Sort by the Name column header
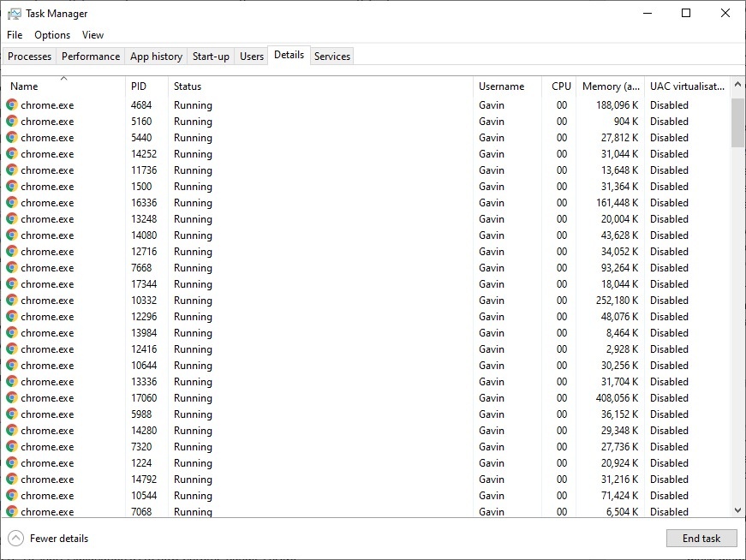This screenshot has height=560, width=746. tap(24, 86)
